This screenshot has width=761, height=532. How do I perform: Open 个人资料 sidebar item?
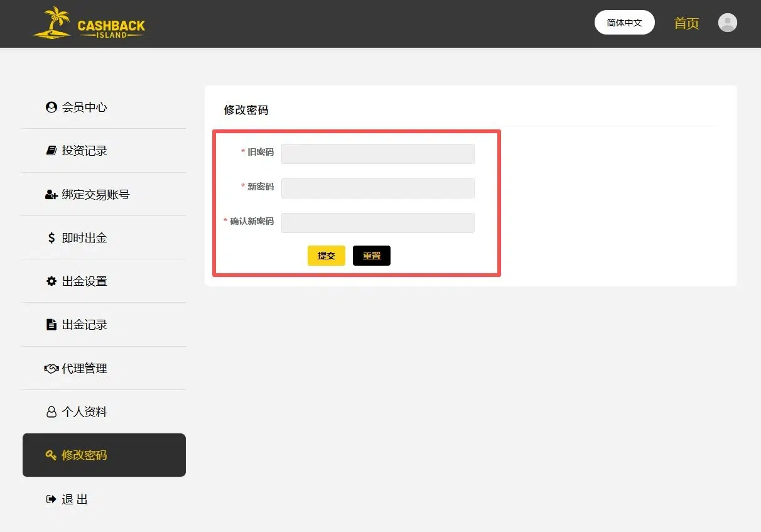104,412
